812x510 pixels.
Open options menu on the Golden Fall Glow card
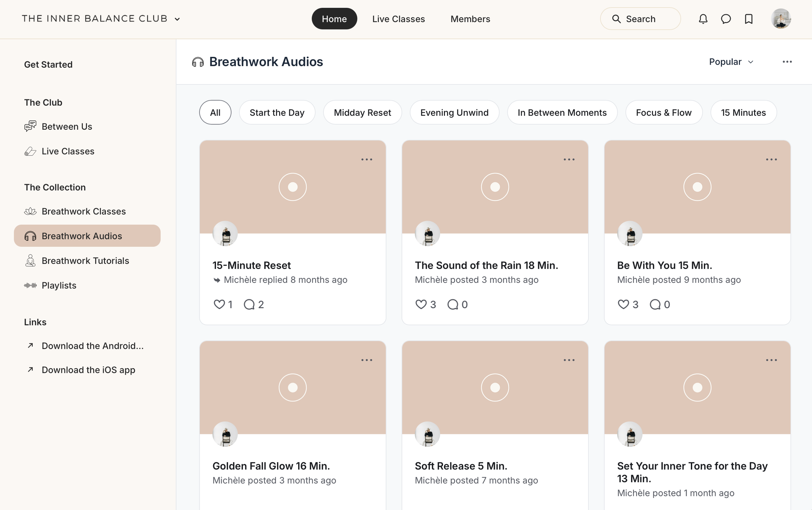pyautogui.click(x=366, y=360)
